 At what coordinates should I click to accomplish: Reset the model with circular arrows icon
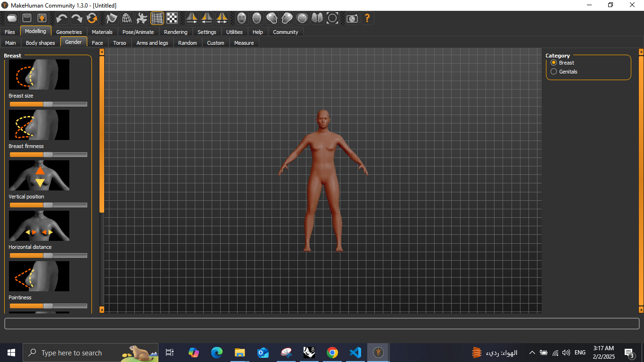pyautogui.click(x=91, y=18)
